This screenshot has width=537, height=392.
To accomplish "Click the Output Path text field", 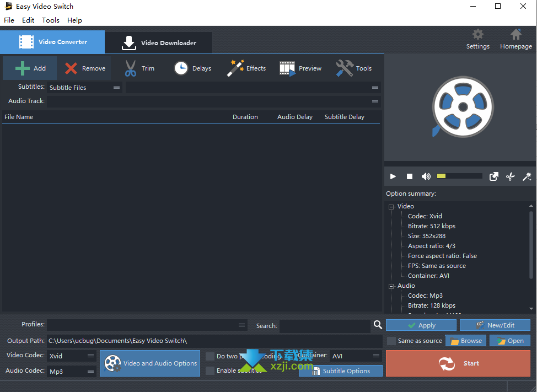I will click(214, 341).
